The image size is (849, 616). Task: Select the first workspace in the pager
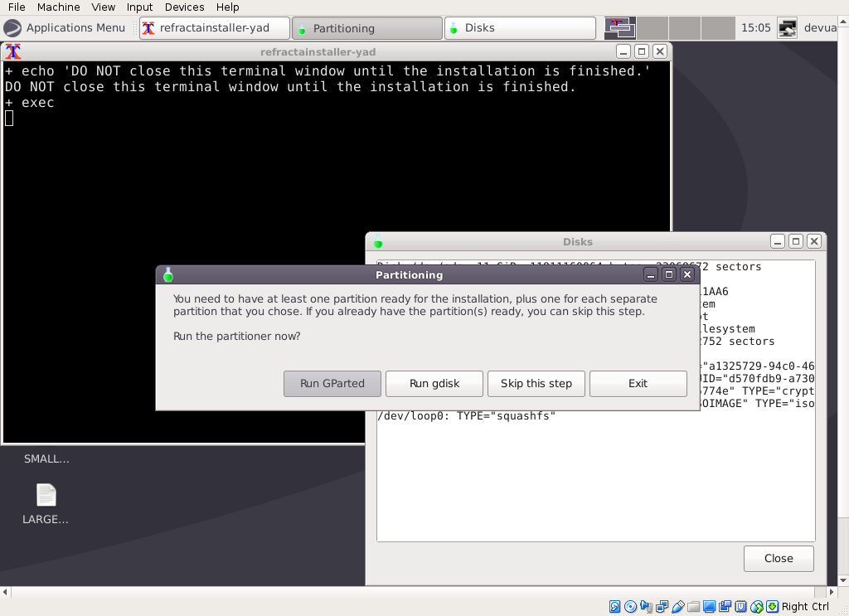[620, 28]
